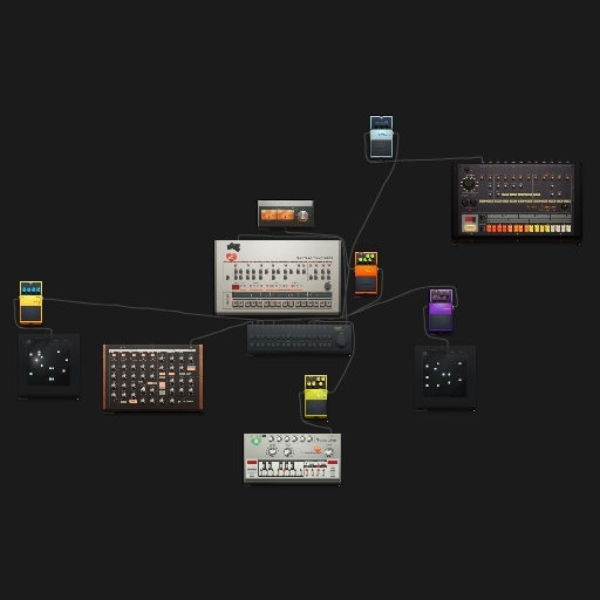
Task: Click the left red button on bassline synth
Action: (x=251, y=462)
